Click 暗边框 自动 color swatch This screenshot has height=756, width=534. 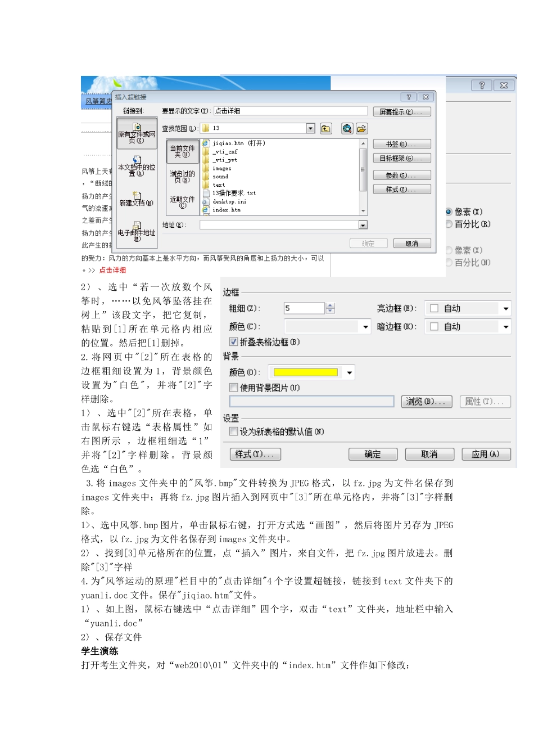point(434,326)
